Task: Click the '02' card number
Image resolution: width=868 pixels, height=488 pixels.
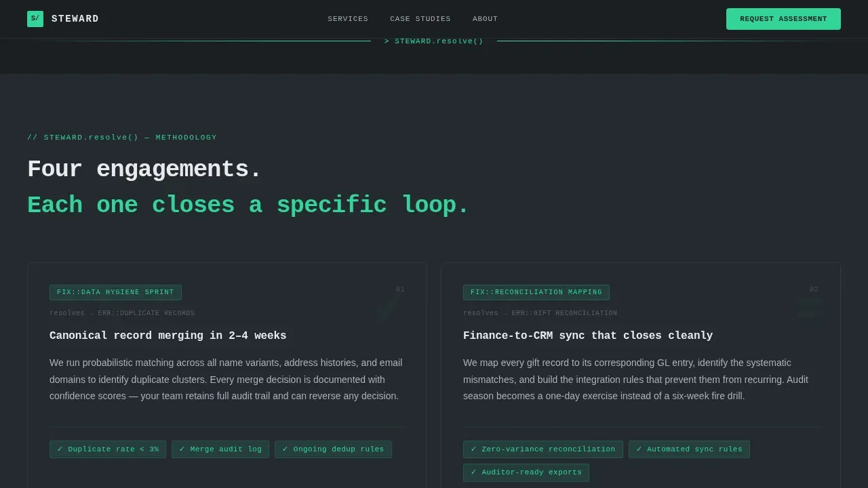Action: coord(814,289)
